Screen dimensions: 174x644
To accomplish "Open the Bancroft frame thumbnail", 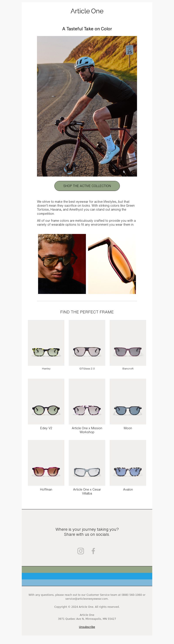I will click(128, 343).
